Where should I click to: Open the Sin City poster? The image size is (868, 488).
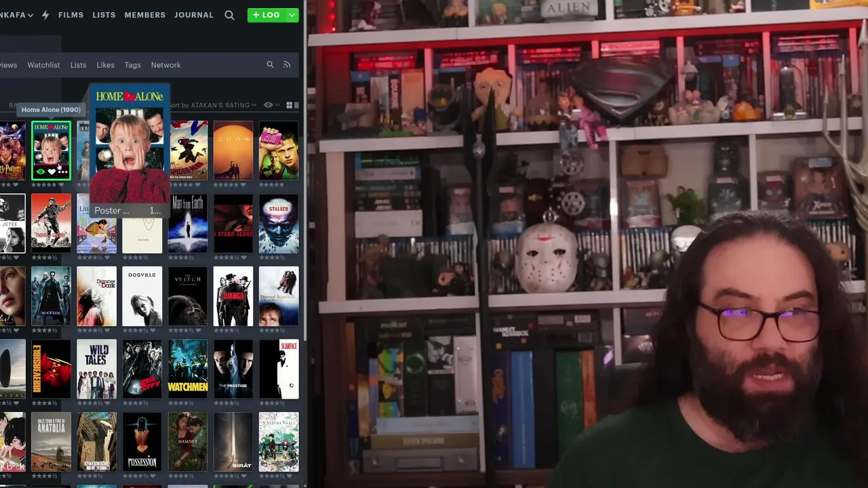coord(142,369)
